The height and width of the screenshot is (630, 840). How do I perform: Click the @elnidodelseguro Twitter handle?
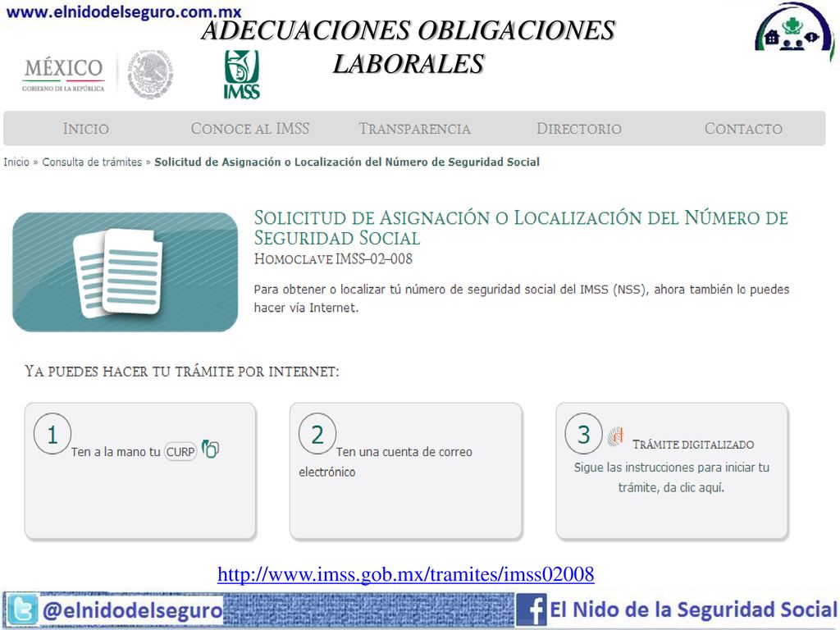point(132,610)
